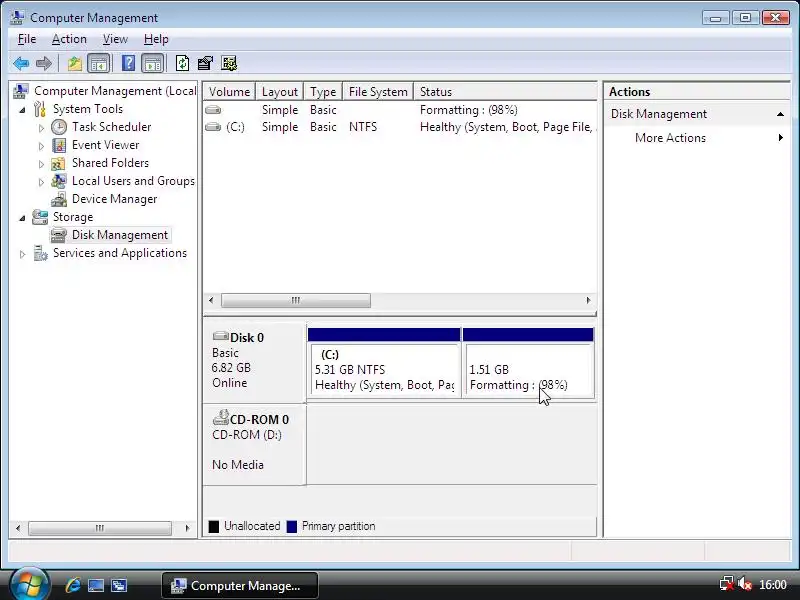Expand the Shared Folders node
The image size is (800, 600).
coord(41,164)
